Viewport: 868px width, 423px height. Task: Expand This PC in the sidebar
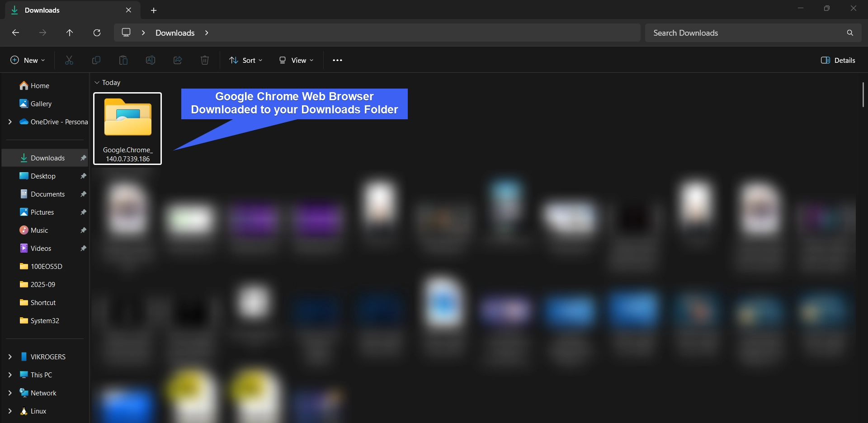[x=10, y=375]
